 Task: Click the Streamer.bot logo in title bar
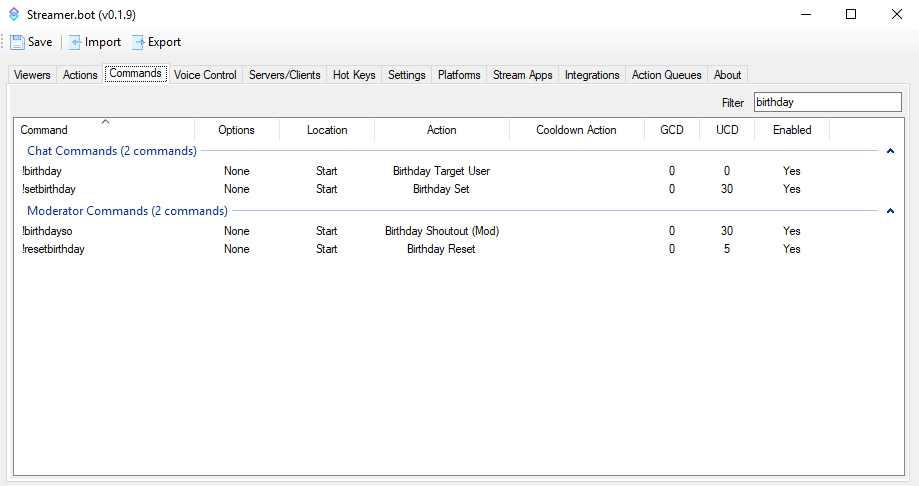(13, 14)
